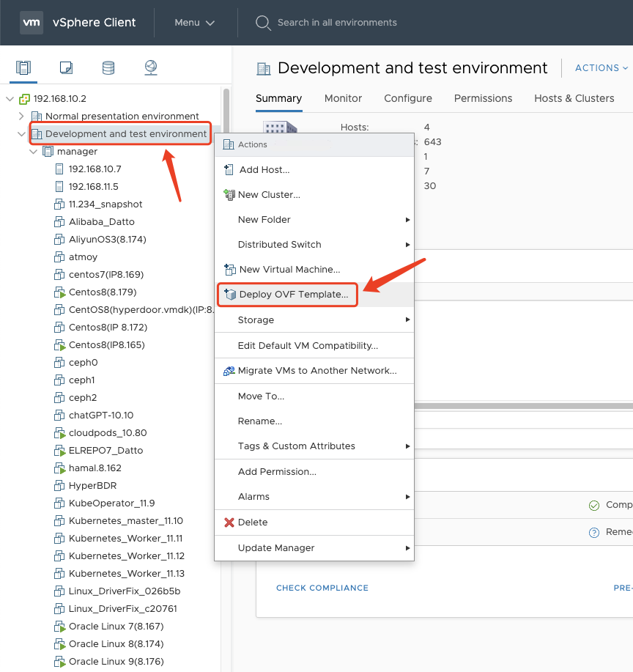Click the vCenter 192.168.10.2 icon

pyautogui.click(x=24, y=99)
